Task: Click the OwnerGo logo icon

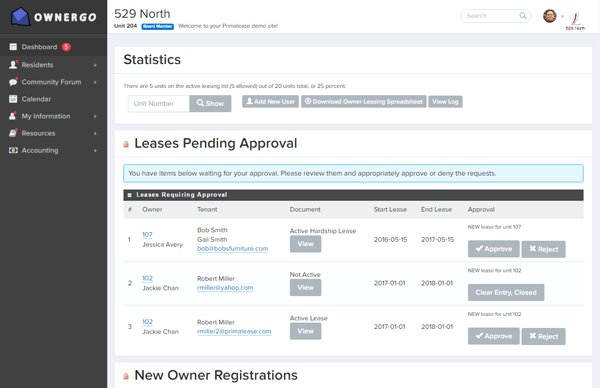Action: pos(20,17)
